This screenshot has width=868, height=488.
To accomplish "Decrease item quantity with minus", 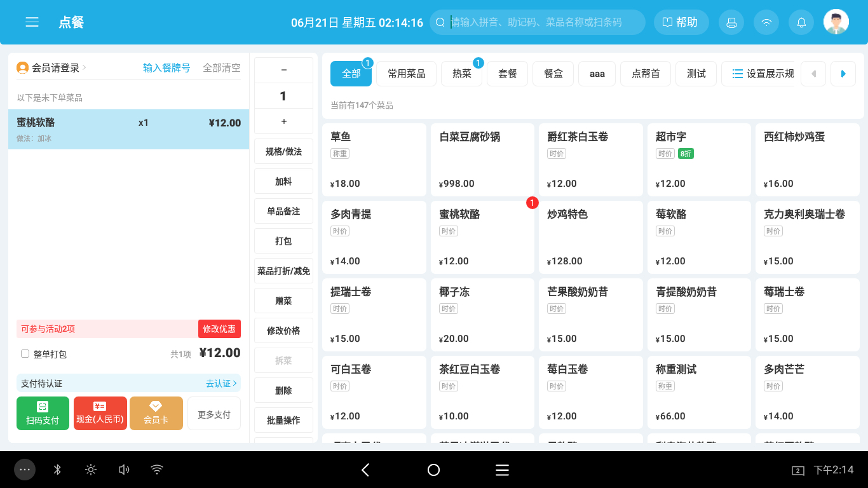I will (x=283, y=70).
